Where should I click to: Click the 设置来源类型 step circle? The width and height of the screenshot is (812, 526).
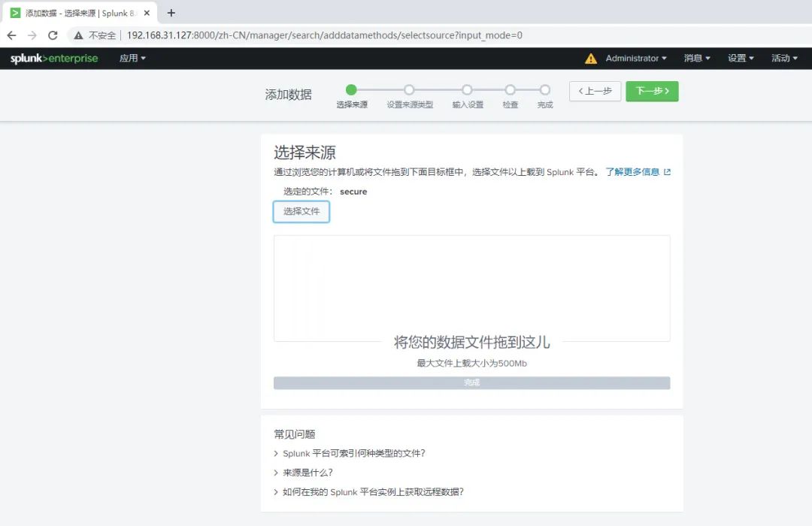pyautogui.click(x=409, y=89)
